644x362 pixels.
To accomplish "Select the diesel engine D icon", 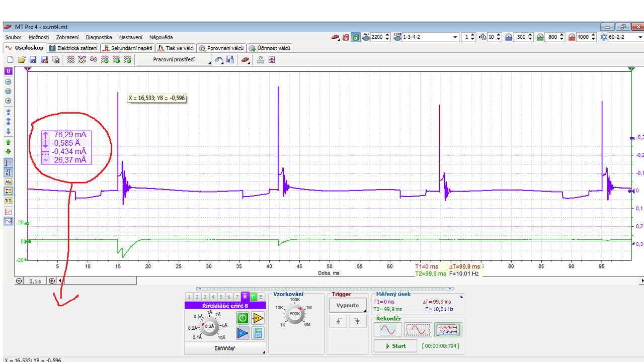I will tap(356, 37).
